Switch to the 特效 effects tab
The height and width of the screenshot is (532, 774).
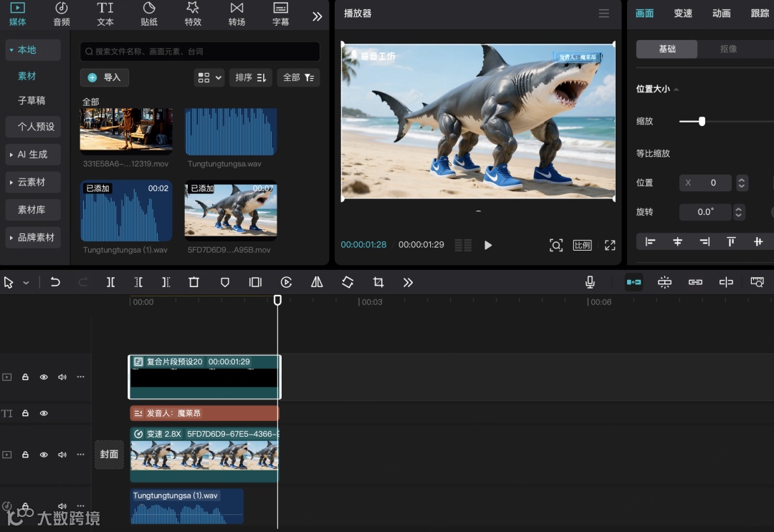tap(193, 14)
